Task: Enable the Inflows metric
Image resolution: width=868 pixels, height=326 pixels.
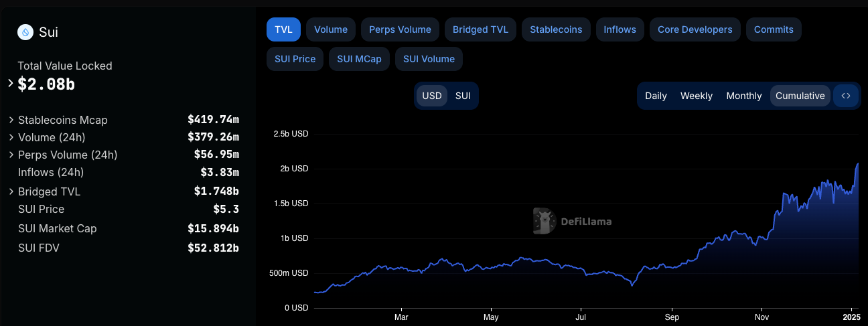Action: tap(620, 29)
